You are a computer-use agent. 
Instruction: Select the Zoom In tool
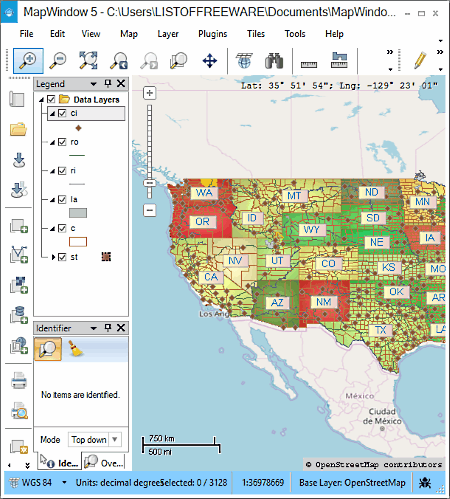tap(28, 61)
